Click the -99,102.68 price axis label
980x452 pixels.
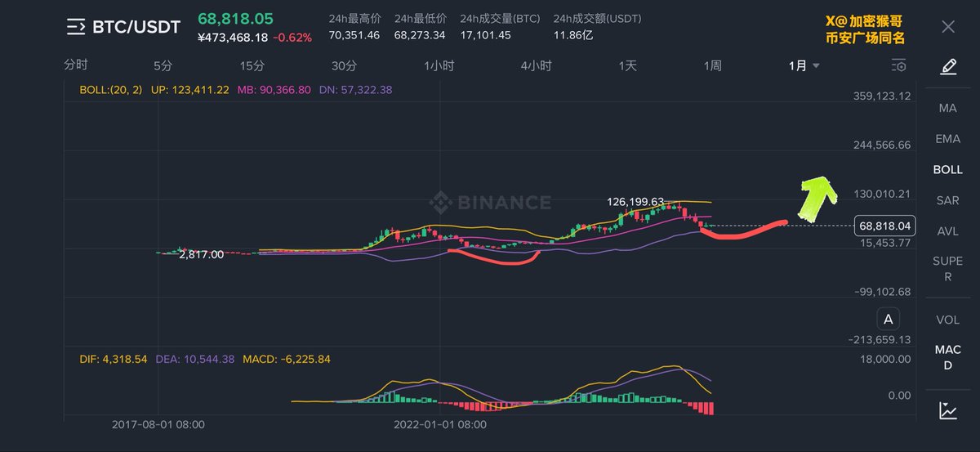tap(883, 291)
